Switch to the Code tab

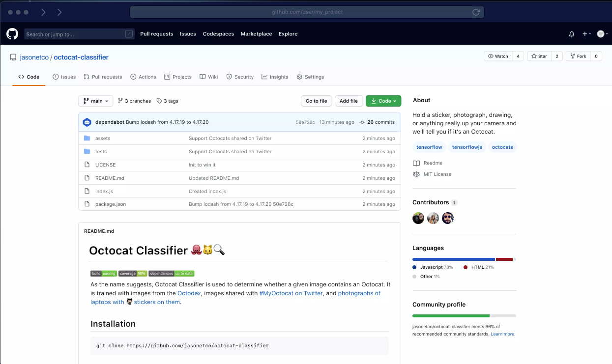[29, 77]
